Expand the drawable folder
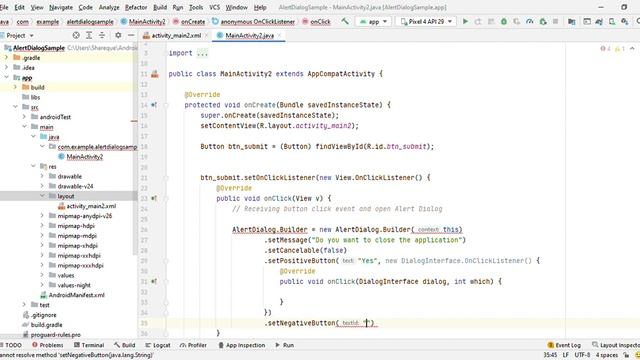 tap(42, 176)
